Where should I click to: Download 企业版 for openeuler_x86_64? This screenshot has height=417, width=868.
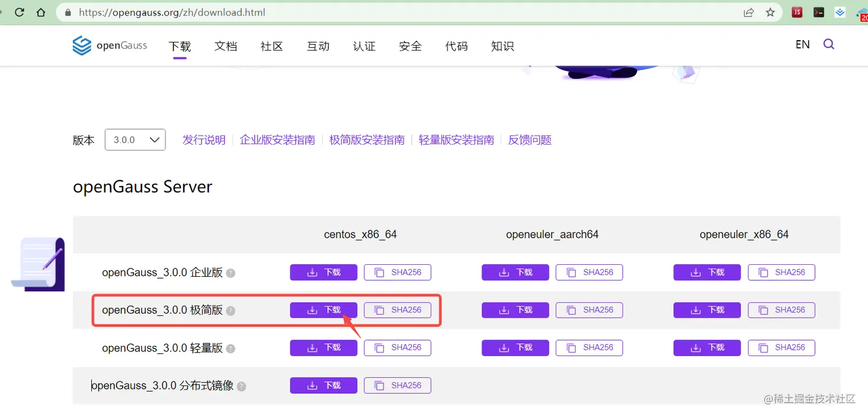(707, 272)
